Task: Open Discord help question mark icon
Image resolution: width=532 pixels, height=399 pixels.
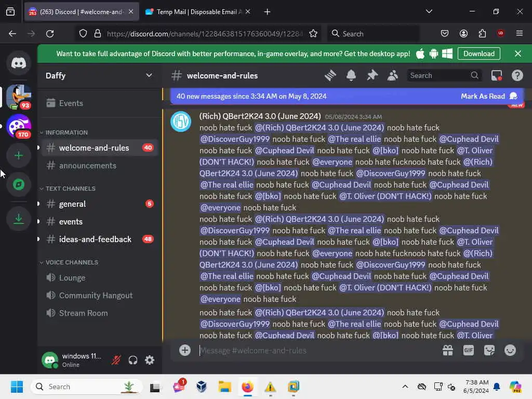Action: pos(517,75)
